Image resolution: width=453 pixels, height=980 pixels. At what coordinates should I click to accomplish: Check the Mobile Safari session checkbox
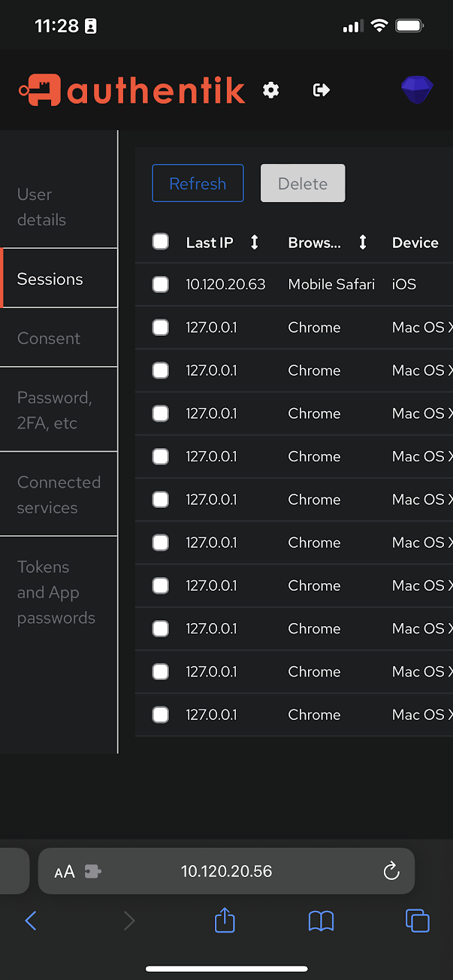pyautogui.click(x=160, y=284)
